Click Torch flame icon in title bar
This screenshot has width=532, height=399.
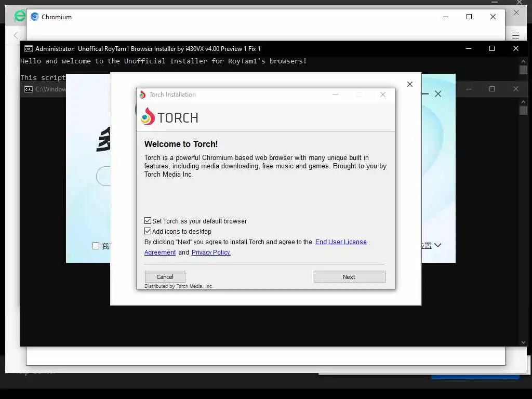(x=142, y=95)
